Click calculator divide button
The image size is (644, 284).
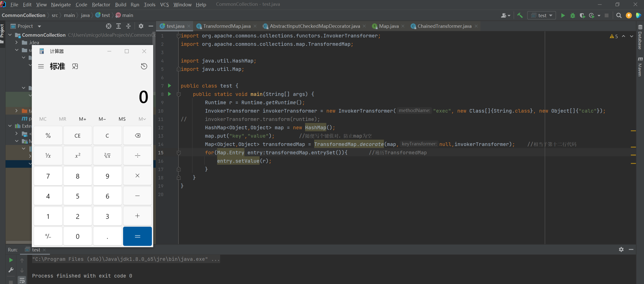point(137,156)
